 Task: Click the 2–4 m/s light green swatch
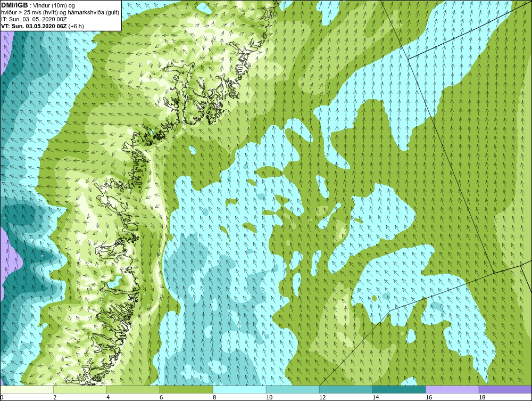coord(80,389)
